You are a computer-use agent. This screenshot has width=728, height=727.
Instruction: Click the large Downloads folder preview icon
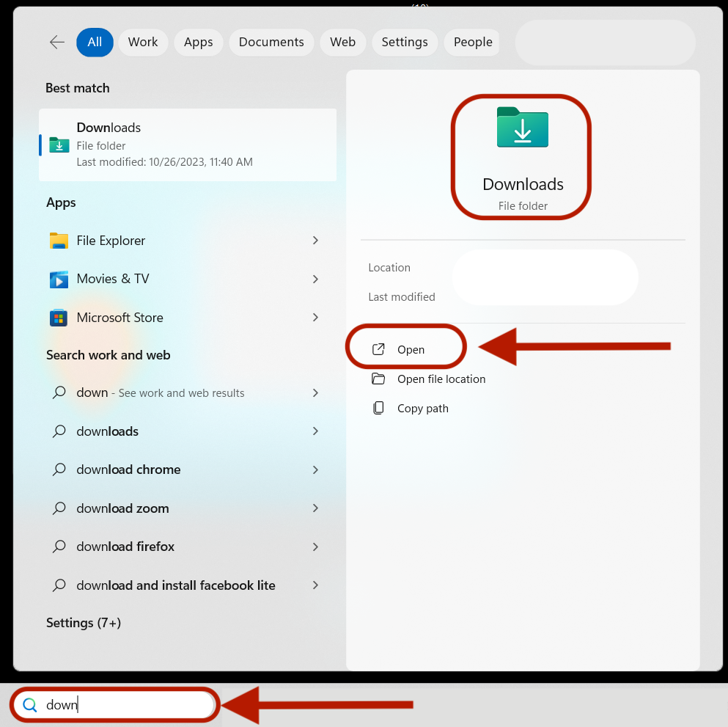click(522, 128)
